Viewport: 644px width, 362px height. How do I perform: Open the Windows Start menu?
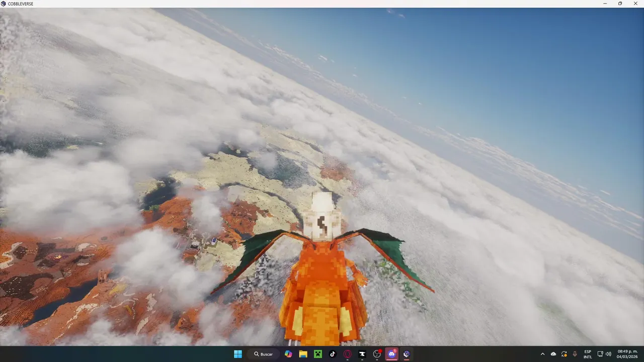(x=238, y=354)
